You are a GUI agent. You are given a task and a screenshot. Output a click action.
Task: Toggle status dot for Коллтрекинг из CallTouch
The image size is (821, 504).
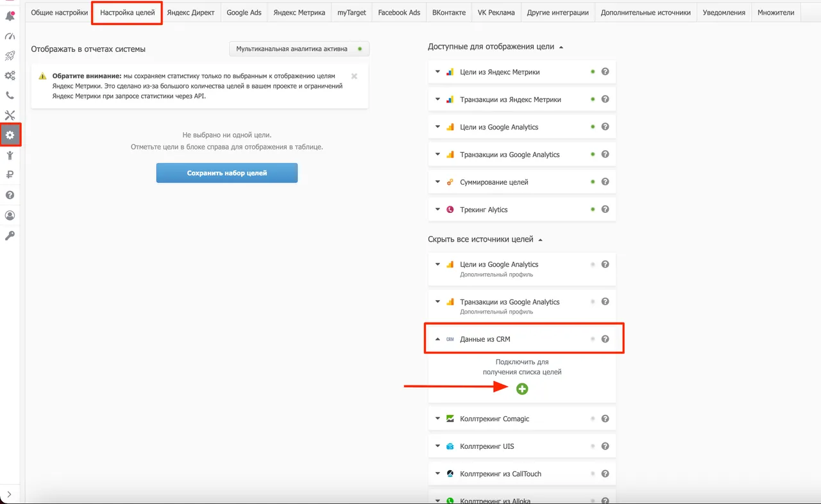click(593, 473)
